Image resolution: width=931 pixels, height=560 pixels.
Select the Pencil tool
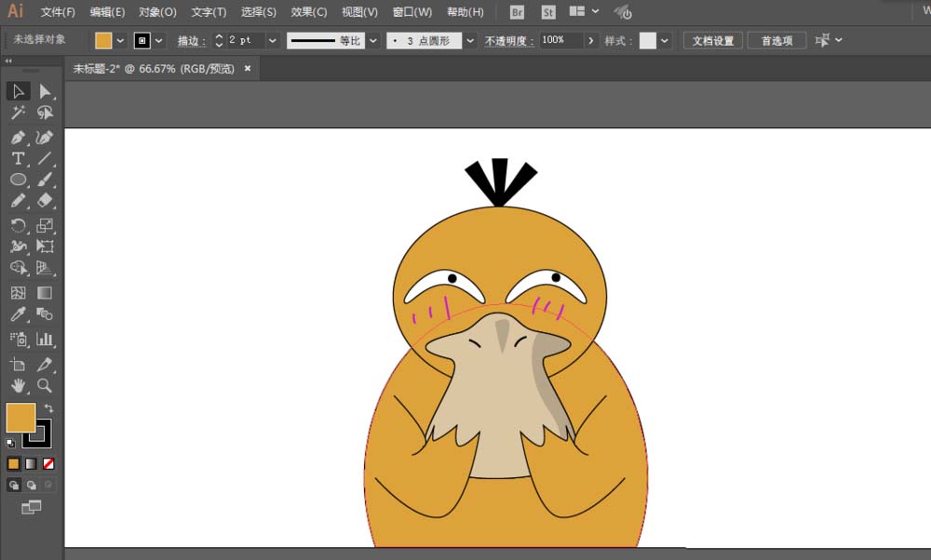(18, 201)
